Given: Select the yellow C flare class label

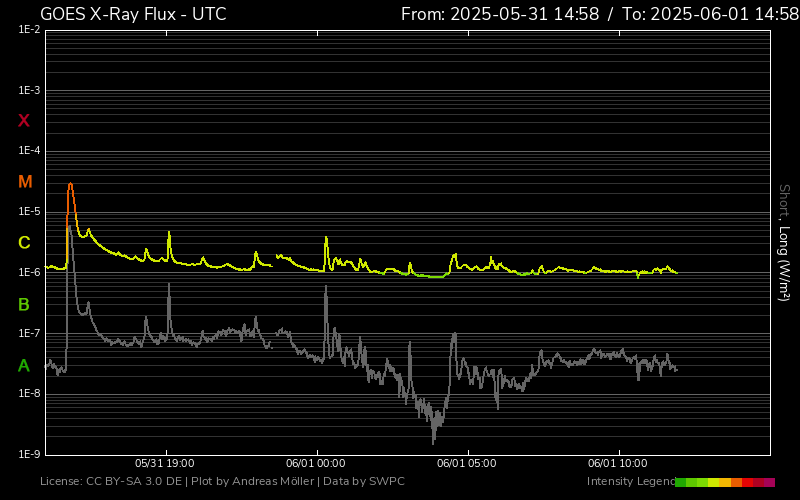Looking at the screenshot, I should point(24,243).
